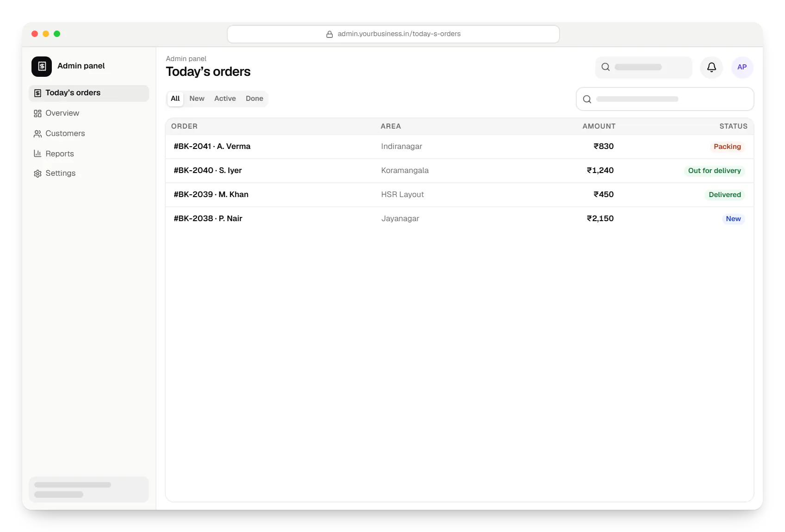This screenshot has height=532, width=785.
Task: Click the magnifier icon in orders search
Action: point(587,99)
